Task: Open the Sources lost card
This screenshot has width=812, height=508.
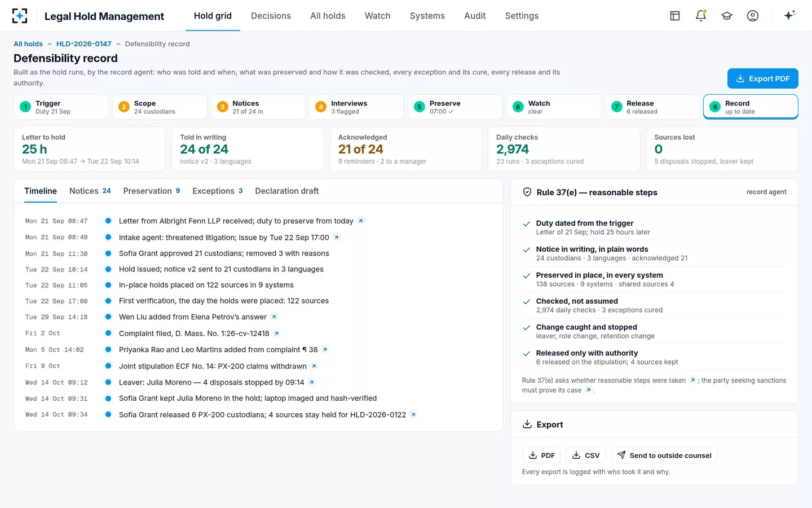Action: (x=722, y=149)
